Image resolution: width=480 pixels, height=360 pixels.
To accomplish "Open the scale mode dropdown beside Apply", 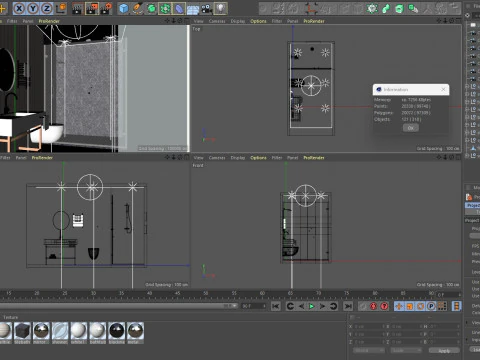I will click(x=406, y=351).
